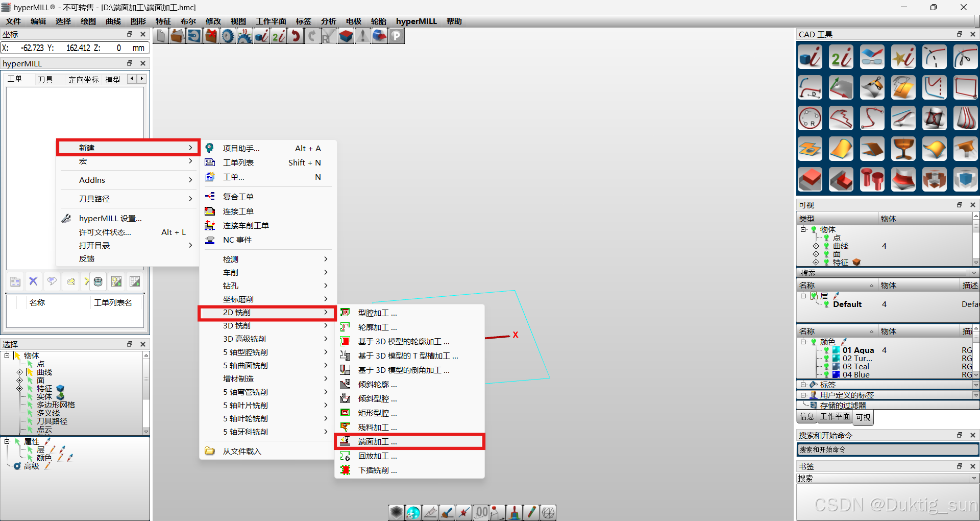
Task: Click the shaded cube icon in bottom toolbar
Action: point(397,512)
